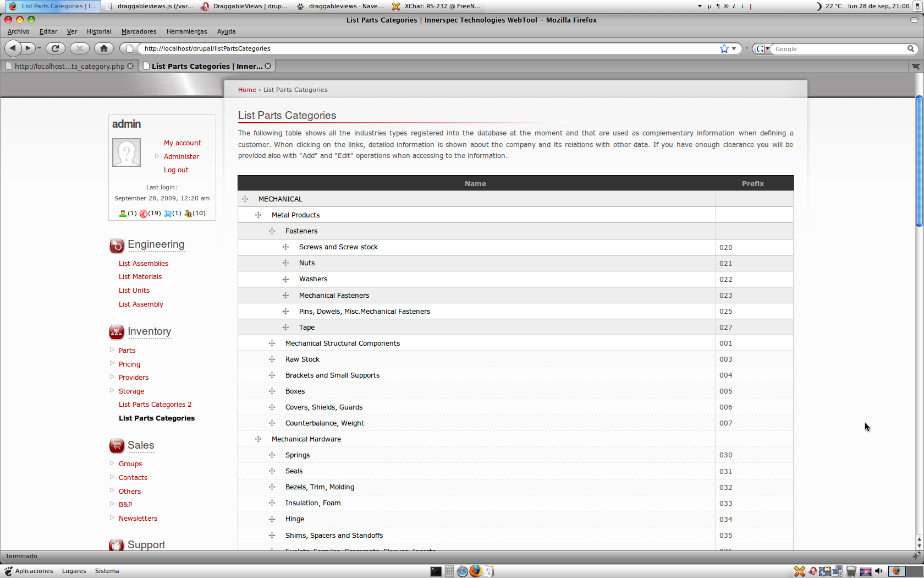
Task: Open the trash icon in bottom panel
Action: 851,571
